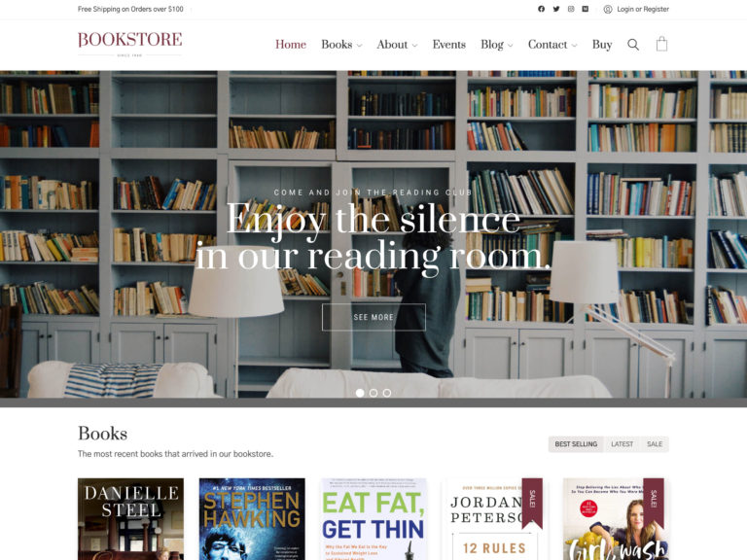Select the third slider dot
The width and height of the screenshot is (747, 560).
pyautogui.click(x=387, y=393)
